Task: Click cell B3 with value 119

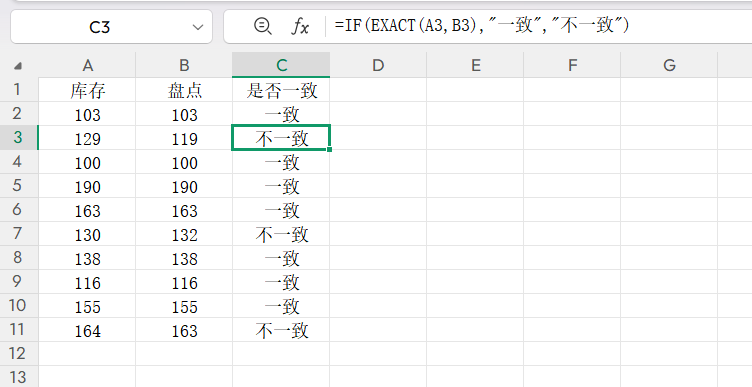Action: click(x=184, y=138)
